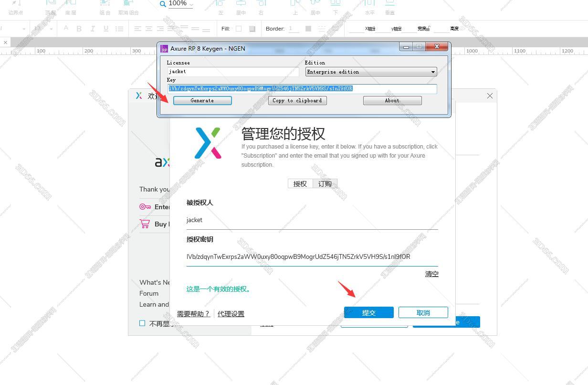The image size is (588, 385).
Task: Switch to the 授权 tab
Action: (x=300, y=184)
